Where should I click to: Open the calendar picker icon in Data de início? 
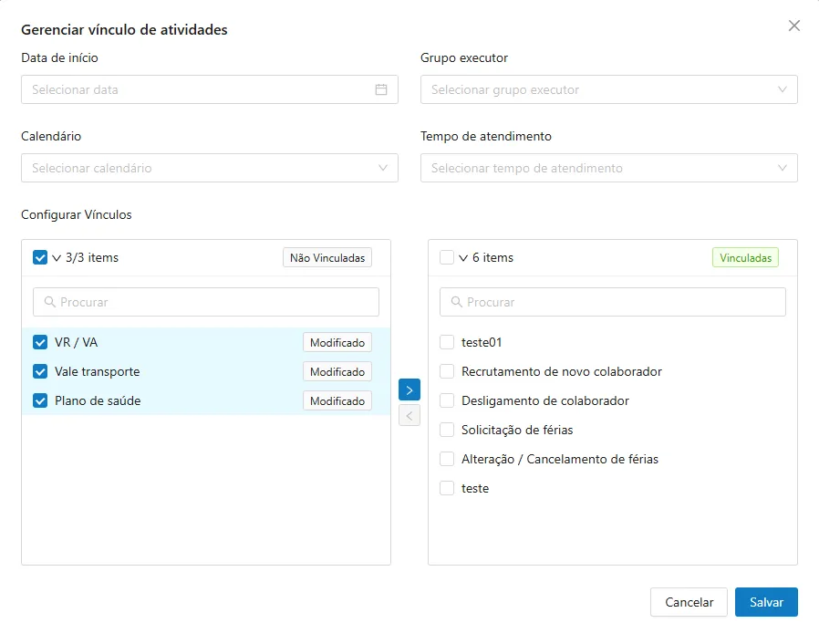(x=381, y=89)
